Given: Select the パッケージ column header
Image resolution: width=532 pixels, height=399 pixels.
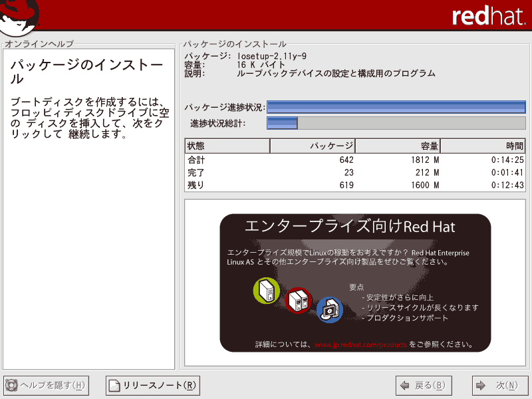Looking at the screenshot, I should click(x=313, y=146).
